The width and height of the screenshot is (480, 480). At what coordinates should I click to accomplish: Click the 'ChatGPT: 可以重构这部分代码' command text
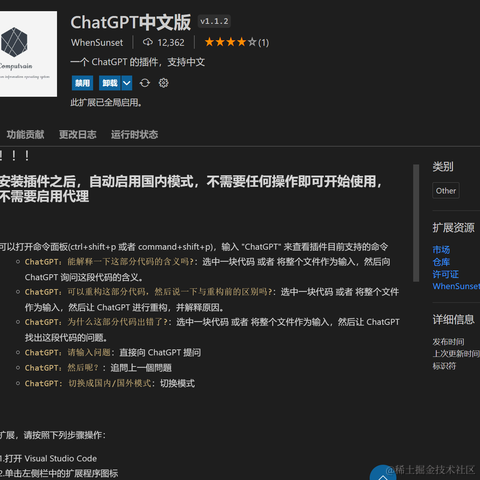coord(150,292)
